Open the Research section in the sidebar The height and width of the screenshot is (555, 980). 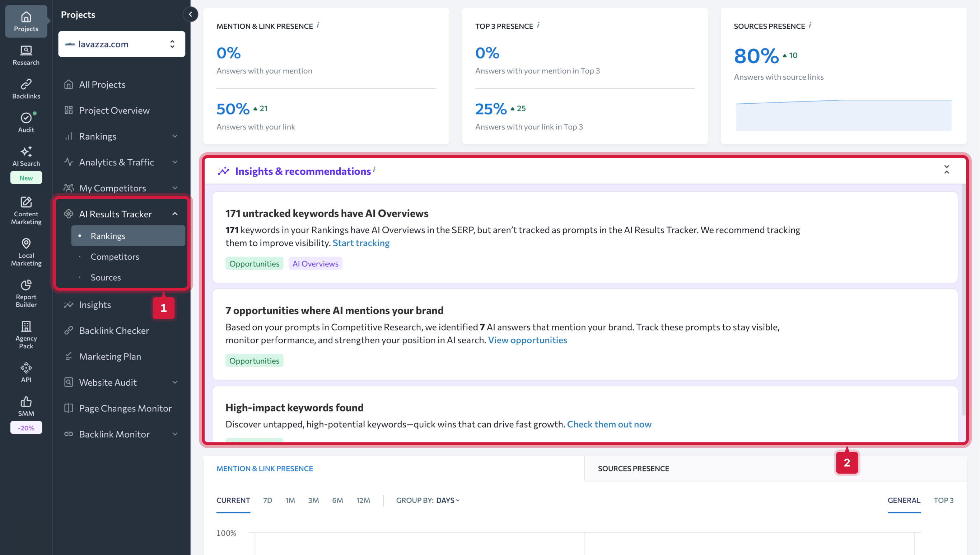tap(25, 55)
